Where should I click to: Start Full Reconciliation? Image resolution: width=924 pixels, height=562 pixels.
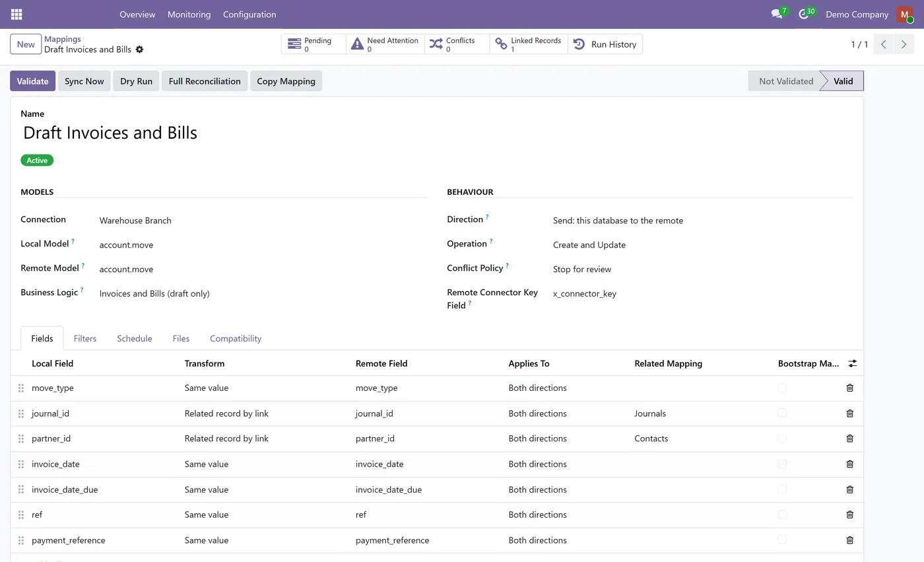pos(205,81)
